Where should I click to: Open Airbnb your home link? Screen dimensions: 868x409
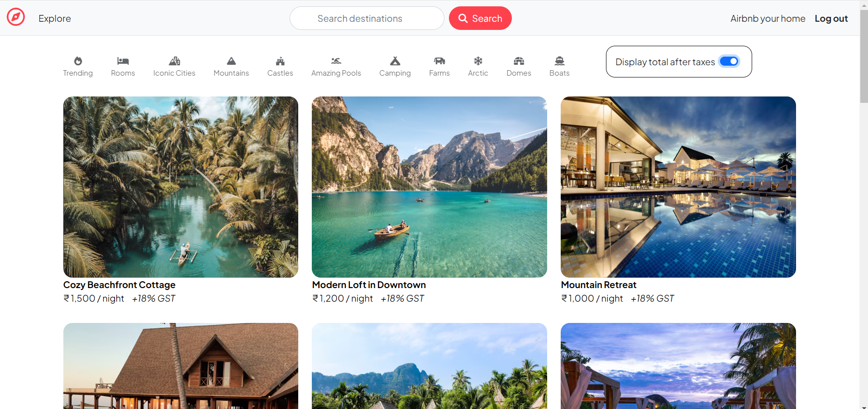click(768, 19)
